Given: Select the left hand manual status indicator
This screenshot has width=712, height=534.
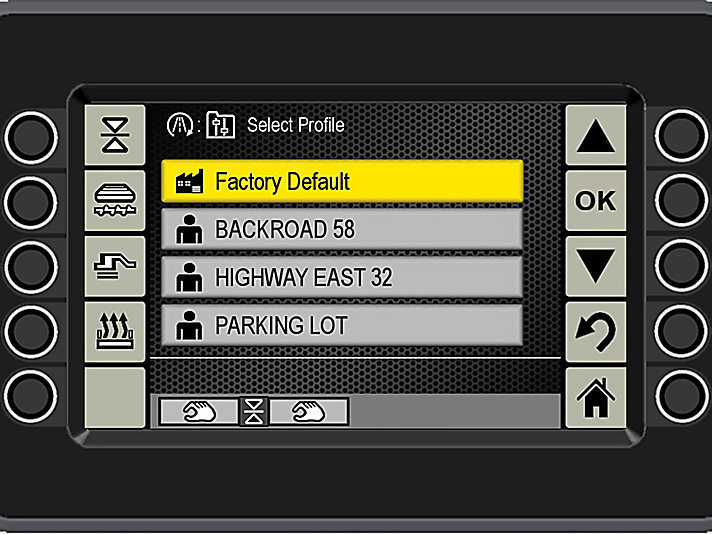Looking at the screenshot, I should 199,412.
